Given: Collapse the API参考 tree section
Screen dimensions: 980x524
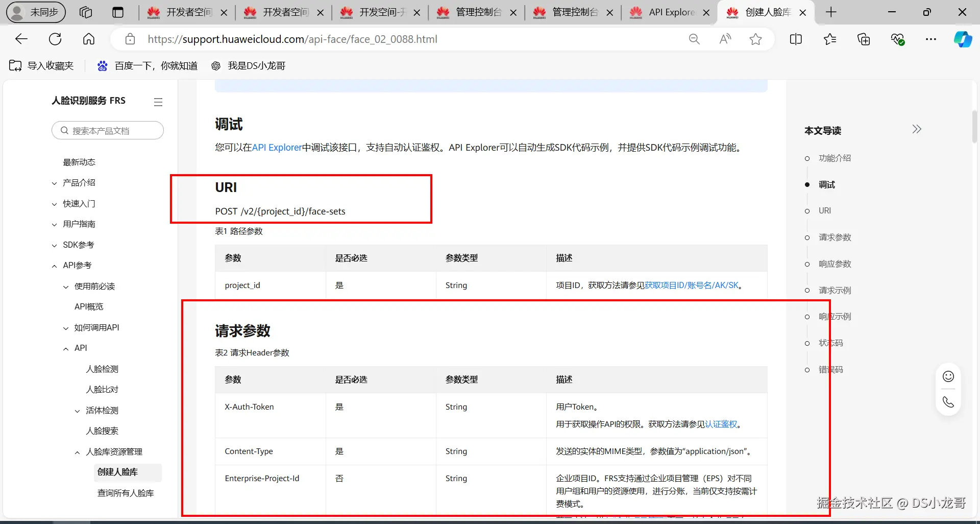Looking at the screenshot, I should [55, 266].
